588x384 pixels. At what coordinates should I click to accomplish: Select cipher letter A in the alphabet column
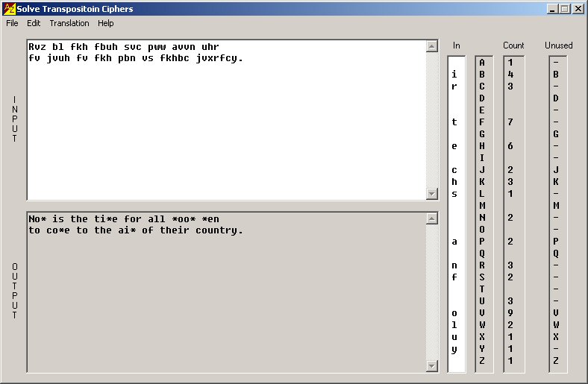tap(482, 63)
